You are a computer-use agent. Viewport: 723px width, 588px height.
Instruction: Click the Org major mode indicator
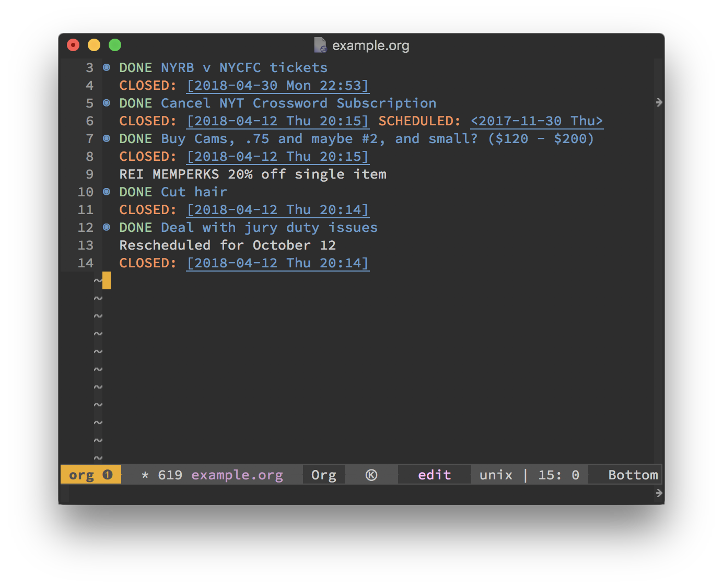coord(324,475)
